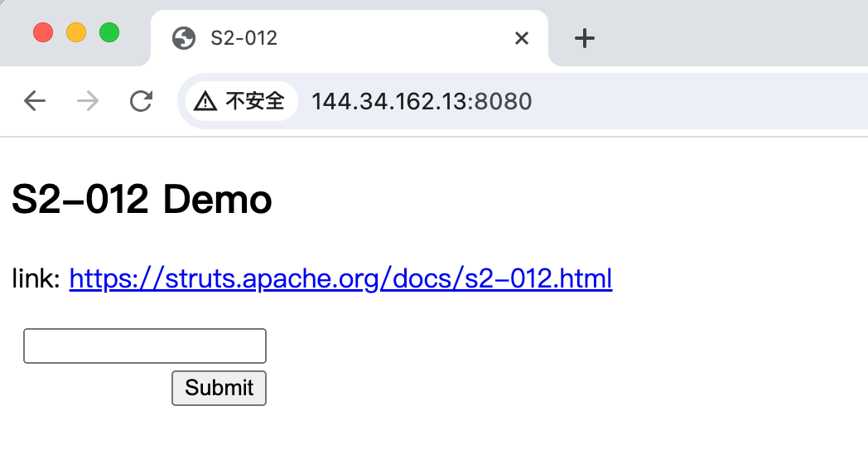The width and height of the screenshot is (868, 464).
Task: Click the greyed-out forward arrow
Action: pyautogui.click(x=87, y=101)
